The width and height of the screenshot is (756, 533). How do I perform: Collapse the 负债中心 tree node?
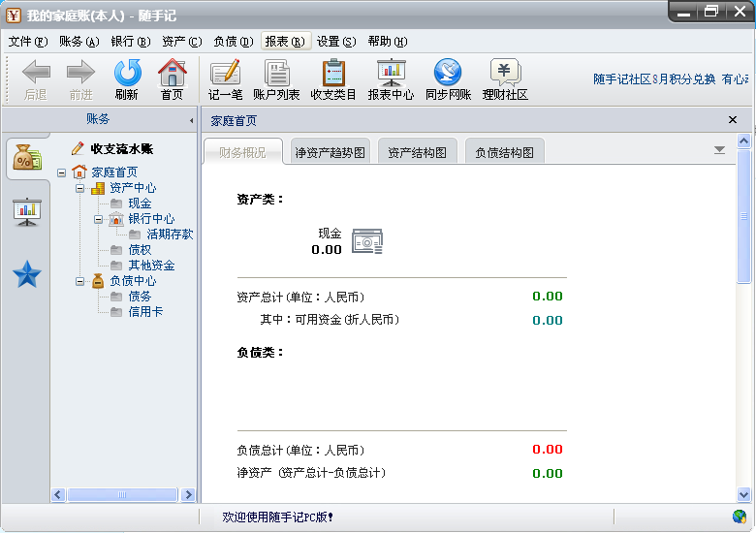[80, 281]
